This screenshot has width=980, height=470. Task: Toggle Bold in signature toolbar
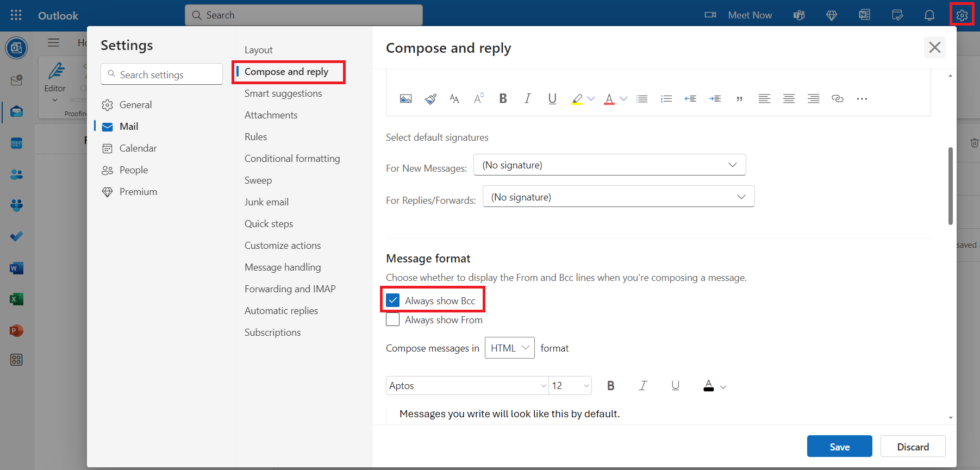(503, 98)
